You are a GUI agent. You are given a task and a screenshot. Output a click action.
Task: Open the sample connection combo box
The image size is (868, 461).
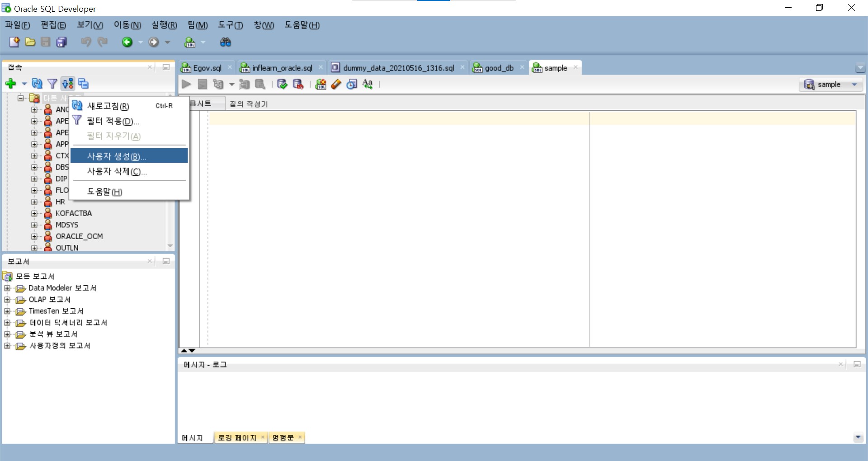coord(831,85)
